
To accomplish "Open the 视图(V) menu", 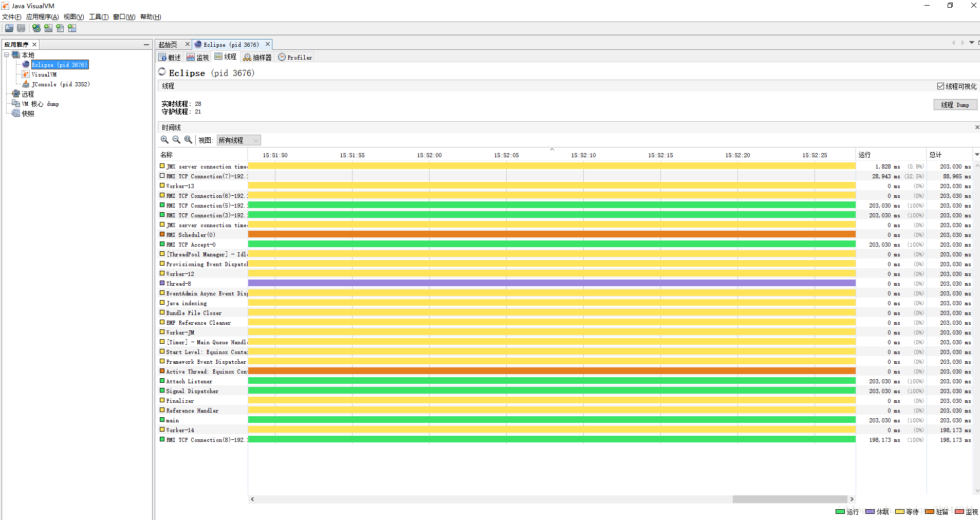I will (73, 17).
